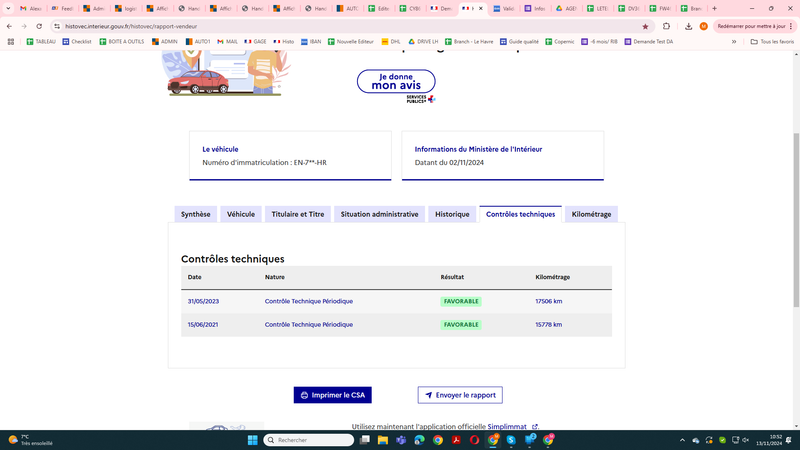Image resolution: width=800 pixels, height=450 pixels.
Task: Click the 17506 km value
Action: click(x=548, y=302)
